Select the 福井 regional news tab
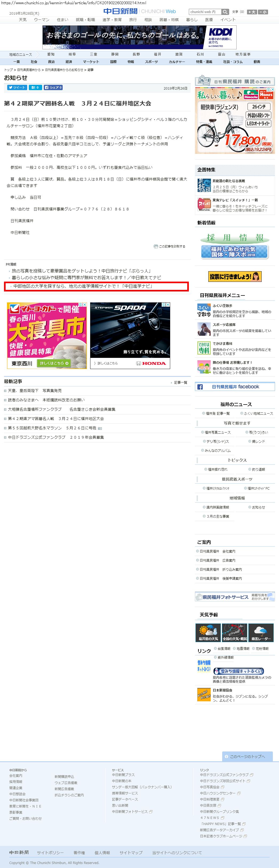Image resolution: width=279 pixels, height=868 pixels. (157, 54)
